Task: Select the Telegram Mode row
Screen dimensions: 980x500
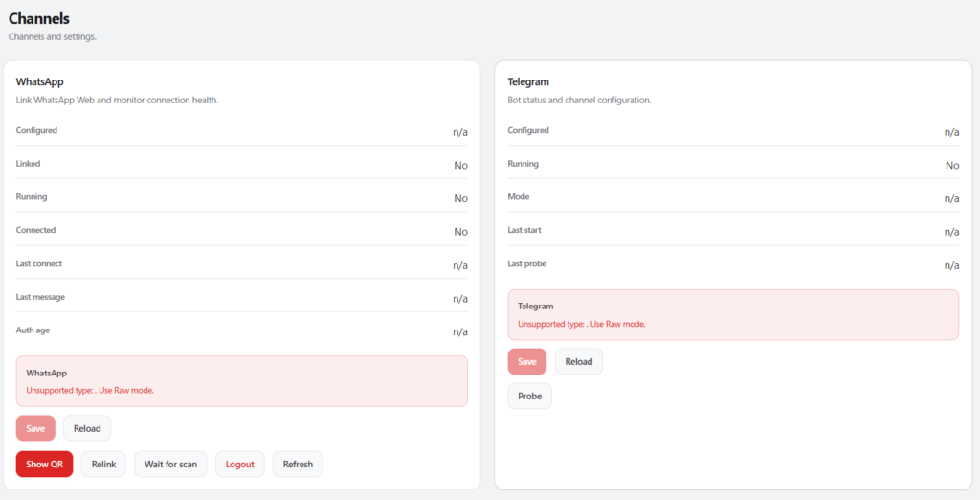Action: [732, 197]
